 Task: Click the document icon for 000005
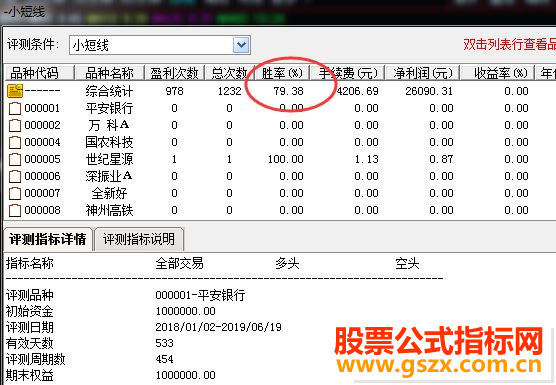15,159
